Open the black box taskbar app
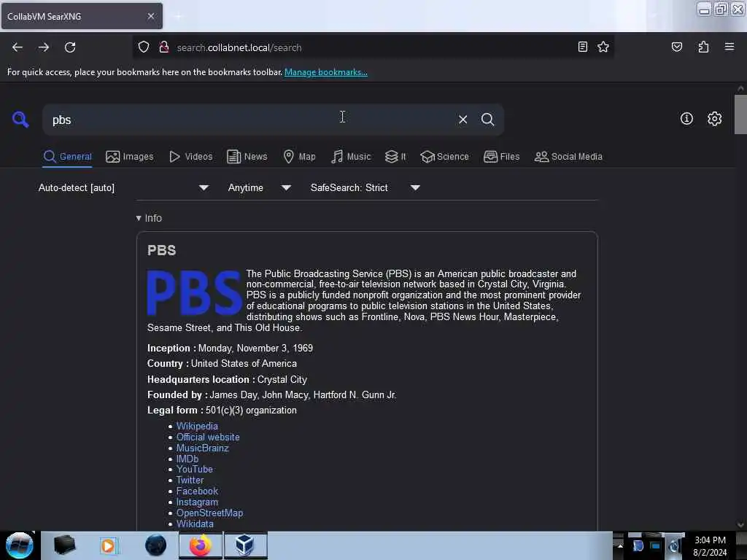Viewport: 747px width, 560px height. pos(64,545)
